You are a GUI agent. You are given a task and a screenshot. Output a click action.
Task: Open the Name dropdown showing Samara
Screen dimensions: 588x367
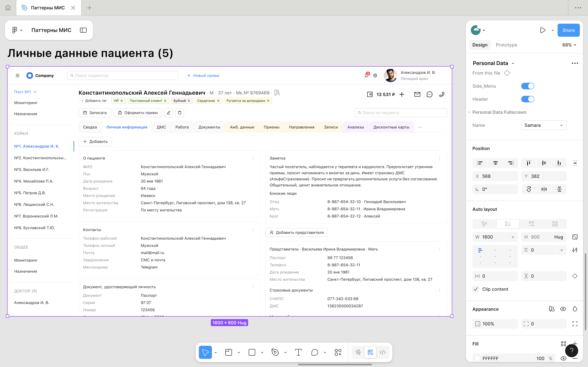[544, 125]
